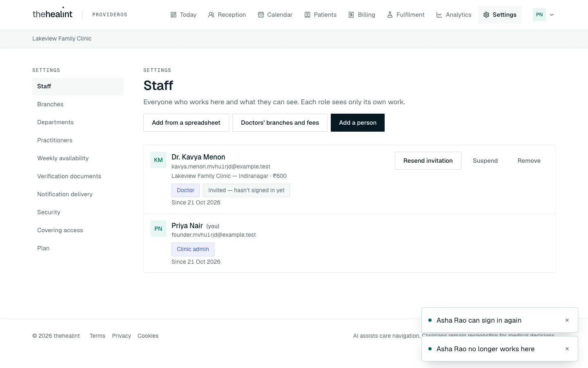Open Doctors' branches and fees

pyautogui.click(x=280, y=123)
